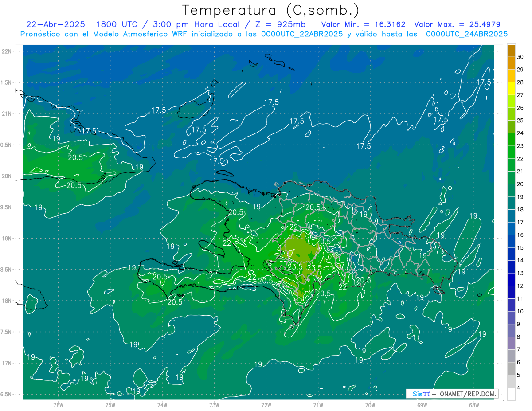Click the '0000UTC_22ABR2025' initialization text
532x411 pixels.
pos(301,34)
